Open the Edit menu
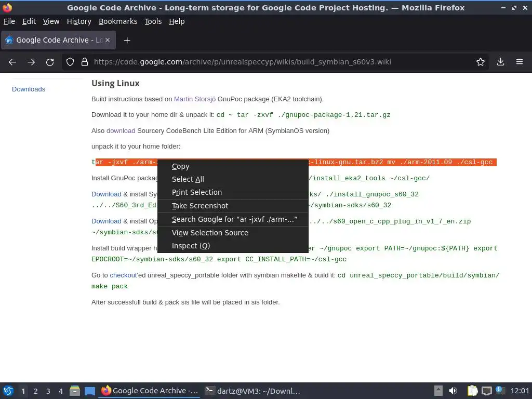This screenshot has width=532, height=399. 29,21
